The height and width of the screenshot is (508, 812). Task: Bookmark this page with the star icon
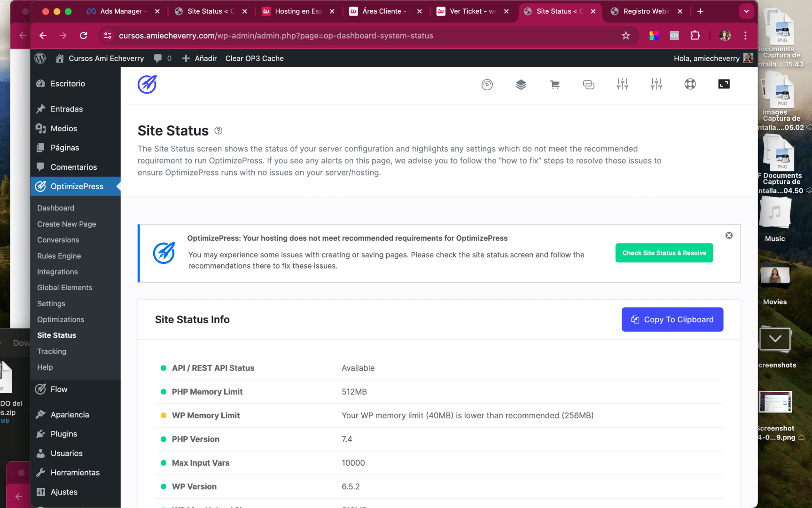click(625, 36)
